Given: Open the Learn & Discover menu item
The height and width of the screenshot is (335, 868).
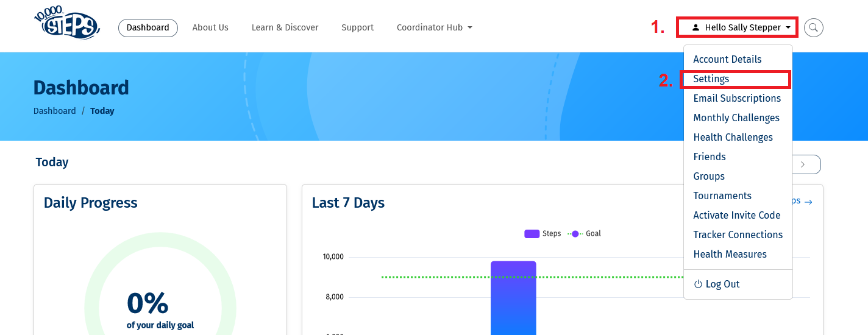Looking at the screenshot, I should click(285, 27).
